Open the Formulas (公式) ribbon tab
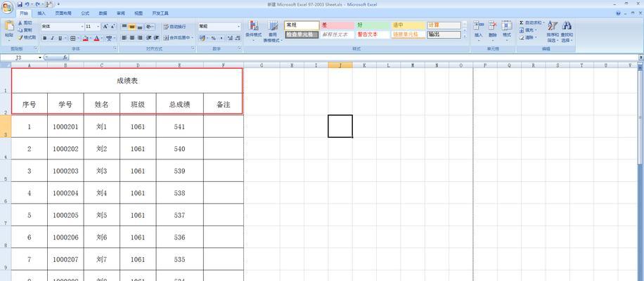Image resolution: width=644 pixels, height=281 pixels. click(85, 13)
